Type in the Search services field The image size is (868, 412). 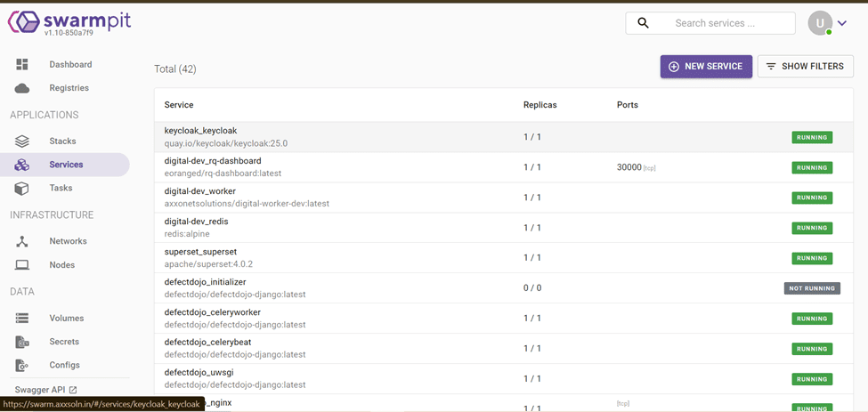[x=730, y=23]
